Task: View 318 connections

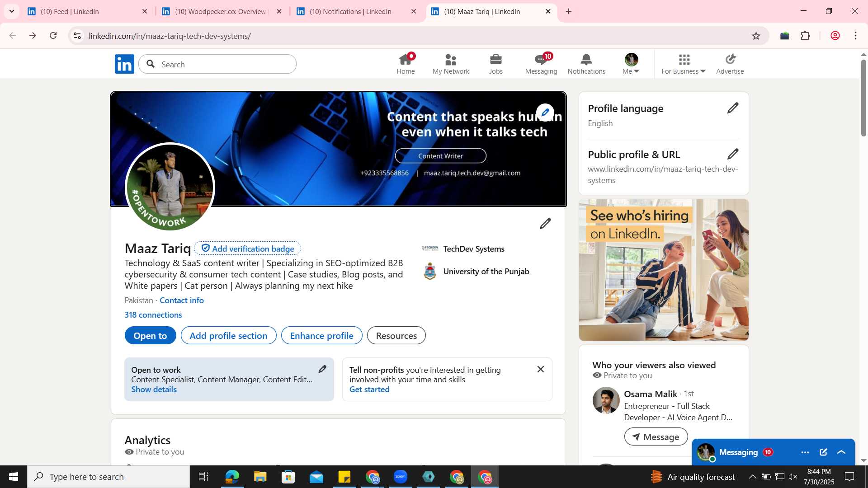Action: 153,315
